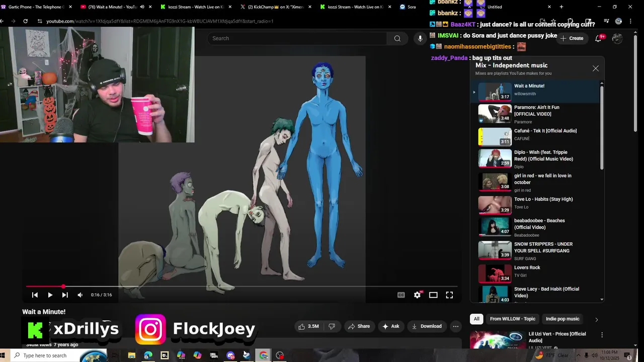The height and width of the screenshot is (362, 644).
Task: Select Tove Lo Habits (Stay High) title
Action: click(543, 199)
